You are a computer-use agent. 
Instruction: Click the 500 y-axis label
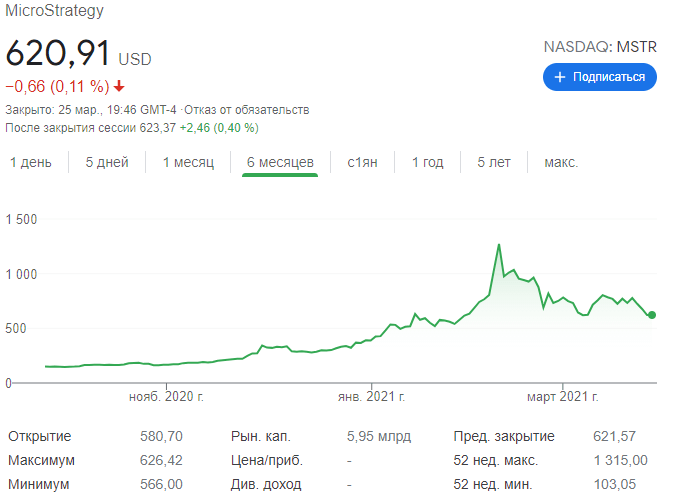(16, 329)
